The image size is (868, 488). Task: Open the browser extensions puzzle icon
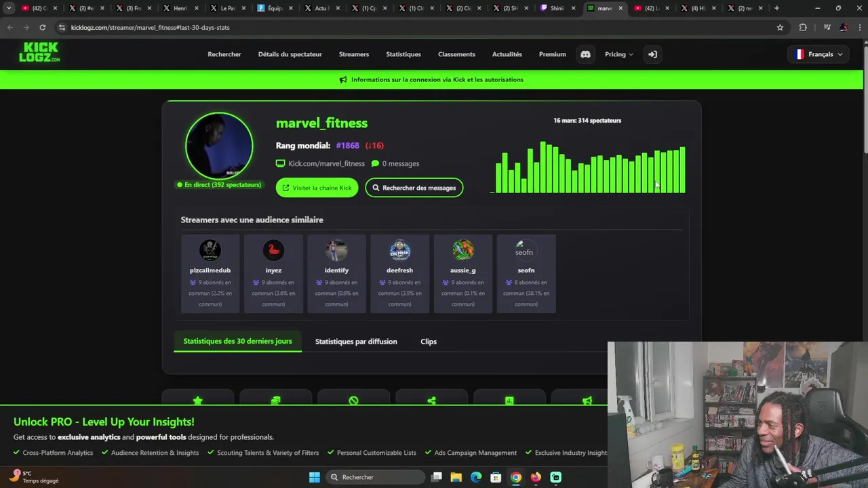803,27
